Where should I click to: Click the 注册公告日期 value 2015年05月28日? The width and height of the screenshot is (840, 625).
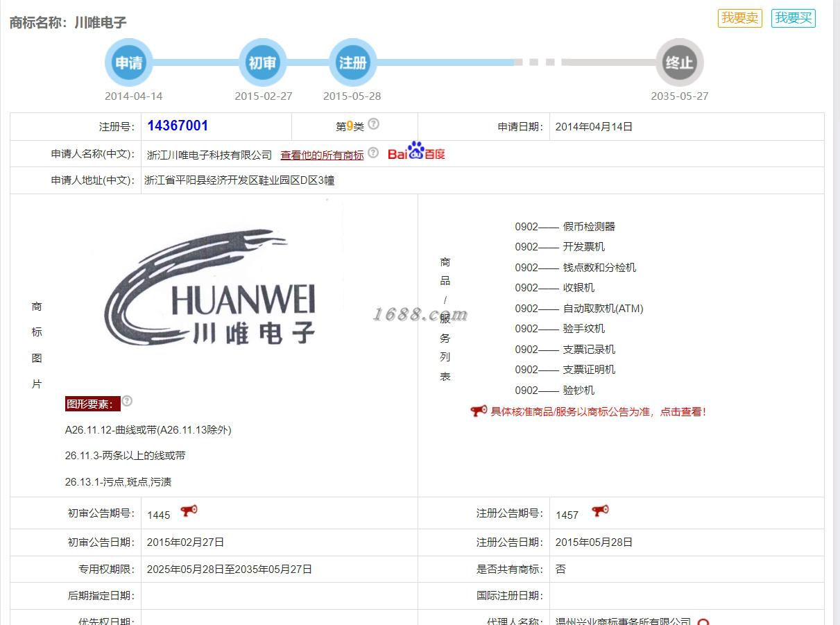(x=594, y=542)
